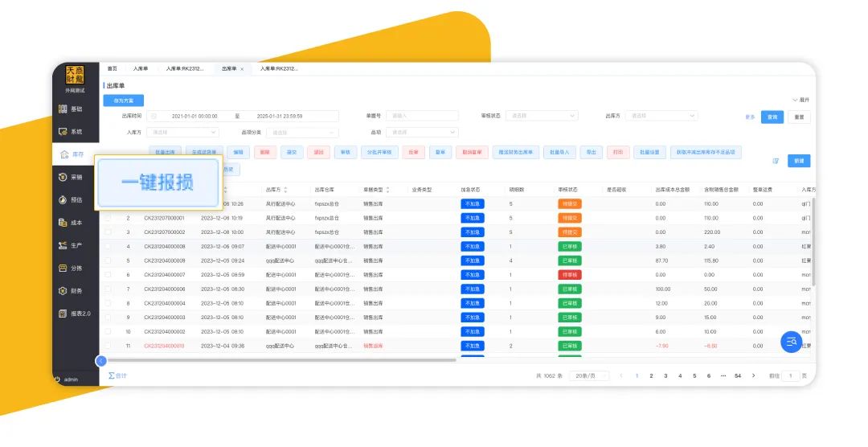Click the calendar icon in the 出库时间 field
868x447 pixels.
click(154, 117)
